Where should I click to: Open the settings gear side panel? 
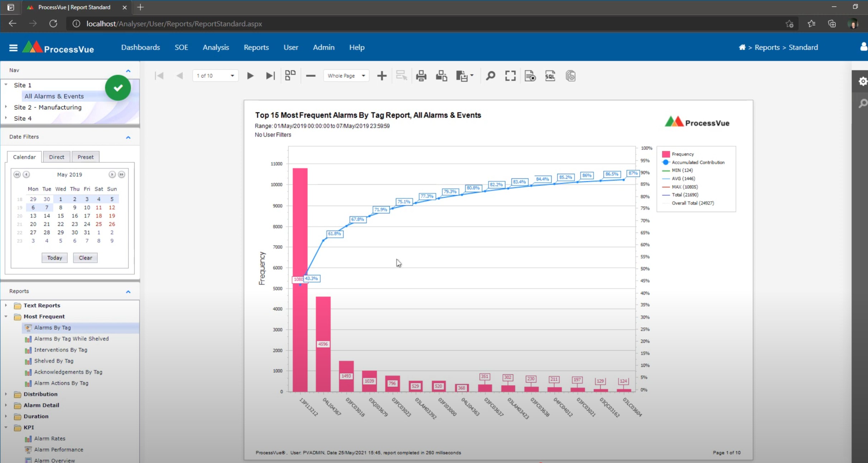coord(862,81)
